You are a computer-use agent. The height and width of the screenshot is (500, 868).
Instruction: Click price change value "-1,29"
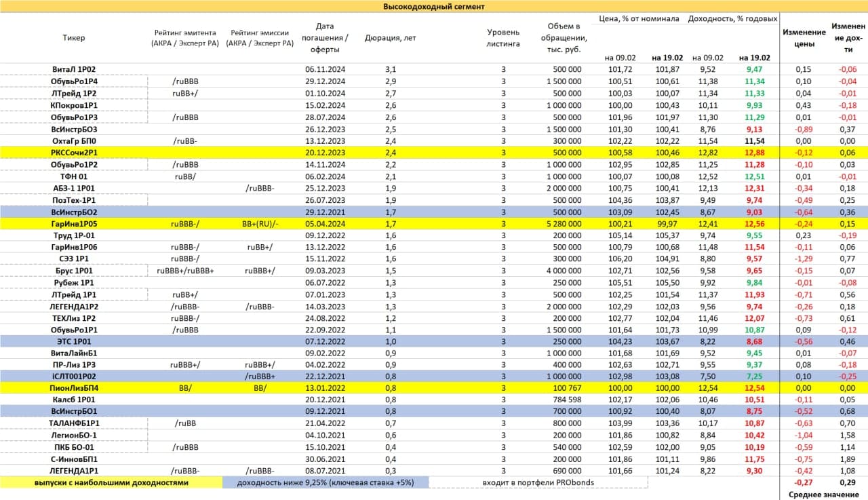click(803, 258)
